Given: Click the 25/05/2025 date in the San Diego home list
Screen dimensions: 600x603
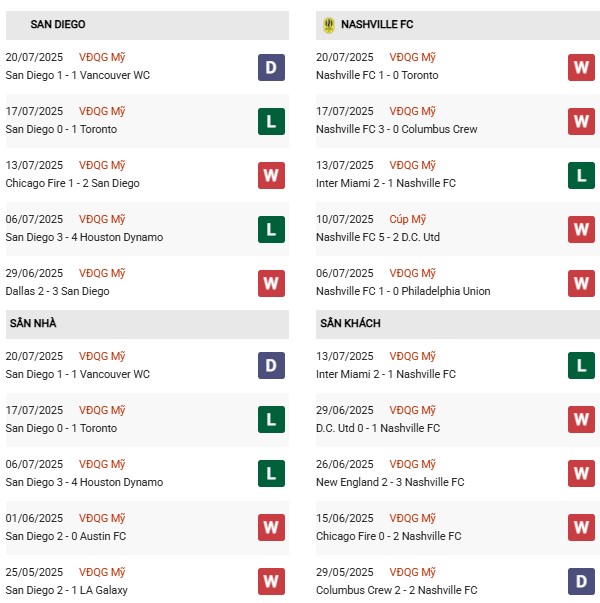Looking at the screenshot, I should [x=34, y=572].
